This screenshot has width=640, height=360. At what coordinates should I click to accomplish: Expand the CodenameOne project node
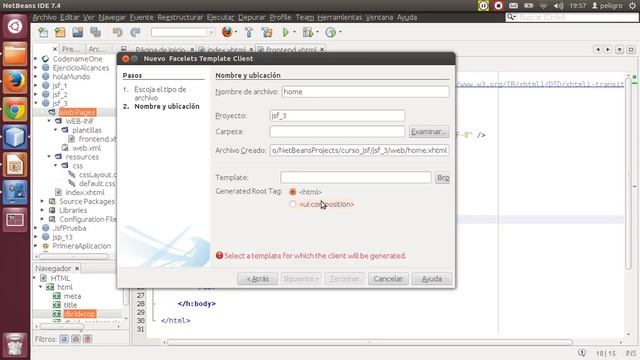coord(36,59)
